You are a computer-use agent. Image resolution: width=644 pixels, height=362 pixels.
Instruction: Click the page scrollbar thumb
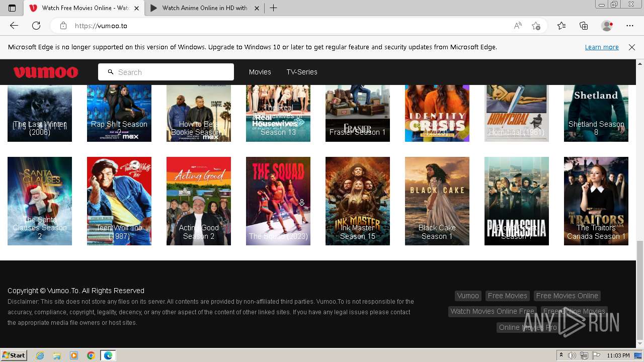[x=640, y=291]
